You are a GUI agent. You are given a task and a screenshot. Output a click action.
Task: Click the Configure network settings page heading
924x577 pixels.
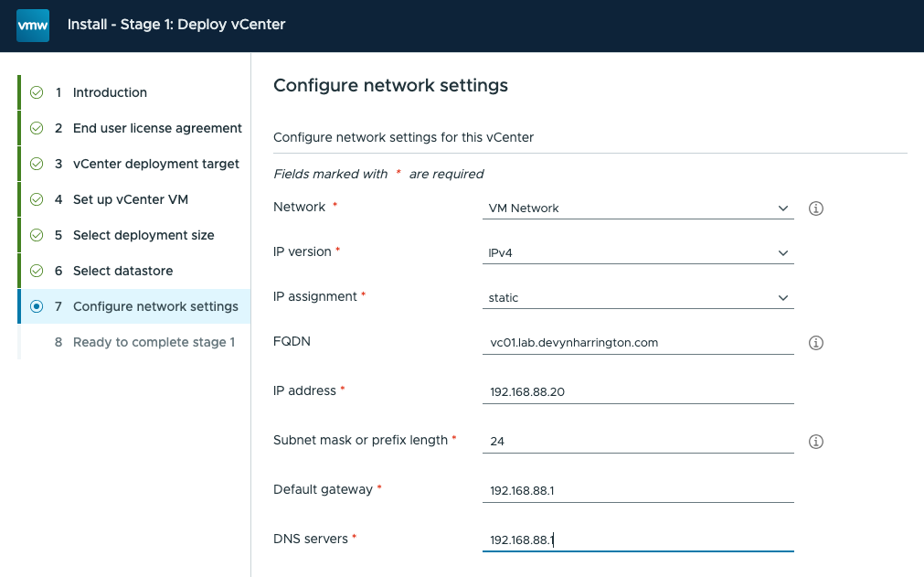[390, 85]
